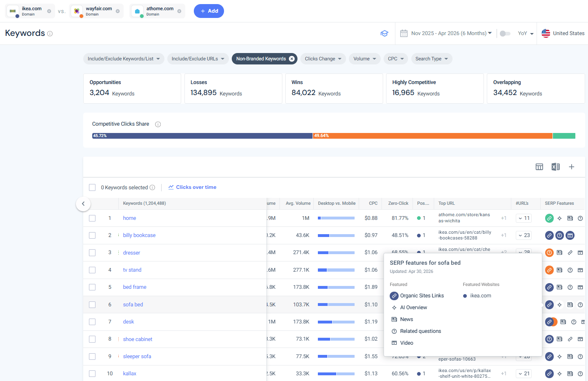Click orange related questions icon in dresser row
588x381 pixels.
549,253
